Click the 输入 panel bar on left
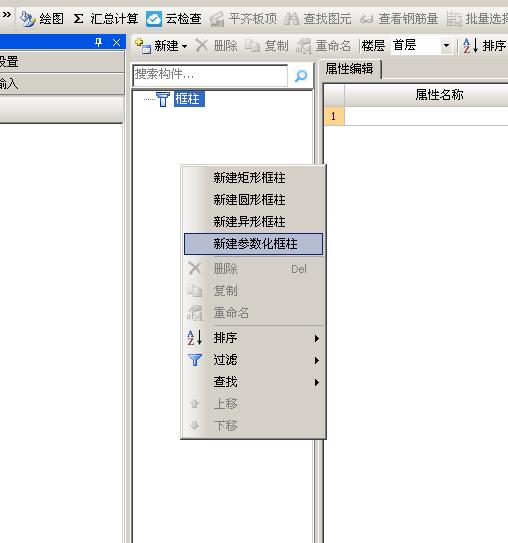 [x=62, y=83]
